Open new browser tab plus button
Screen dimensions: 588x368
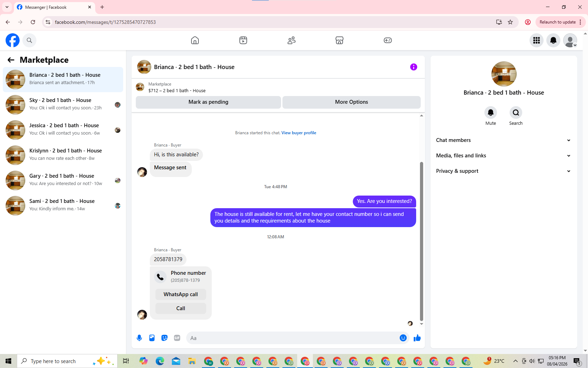point(102,7)
